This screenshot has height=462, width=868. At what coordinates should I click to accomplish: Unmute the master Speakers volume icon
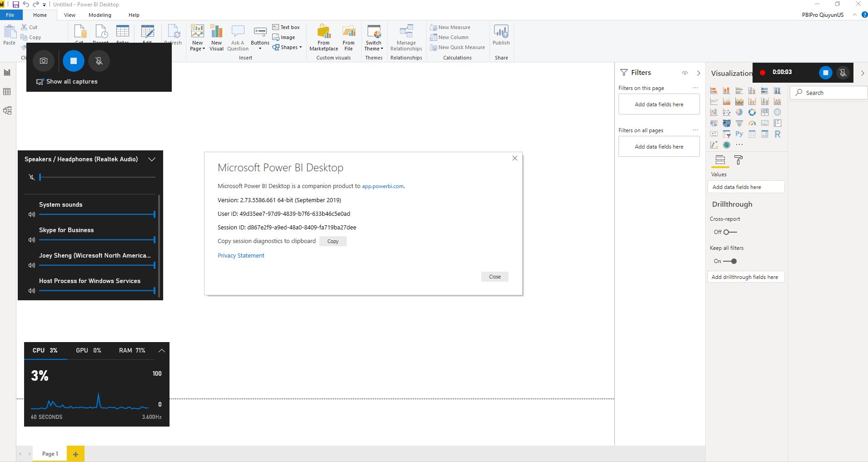point(31,177)
